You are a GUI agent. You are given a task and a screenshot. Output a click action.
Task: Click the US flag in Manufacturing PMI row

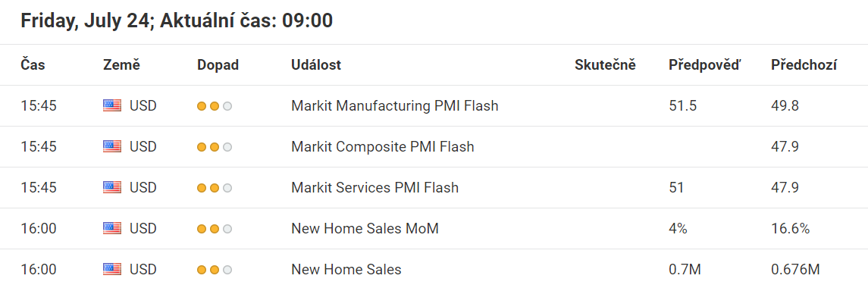point(112,106)
